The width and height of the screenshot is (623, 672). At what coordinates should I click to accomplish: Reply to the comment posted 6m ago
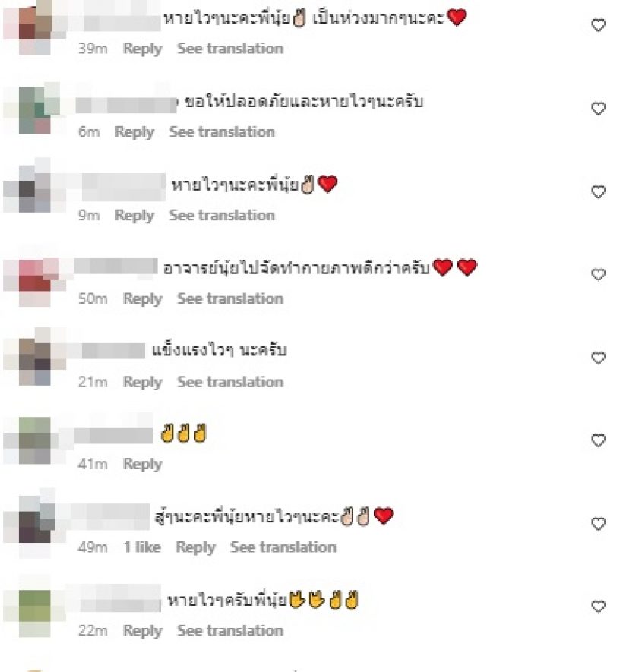point(134,132)
